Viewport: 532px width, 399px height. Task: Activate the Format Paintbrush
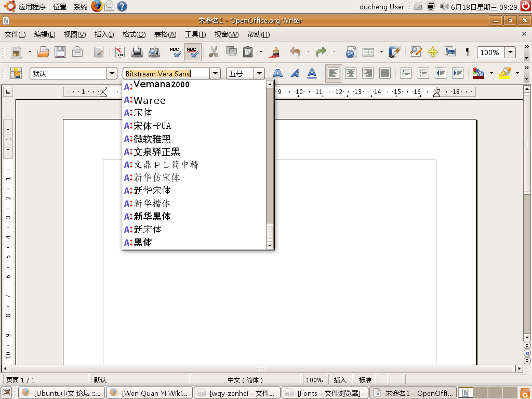[x=274, y=52]
